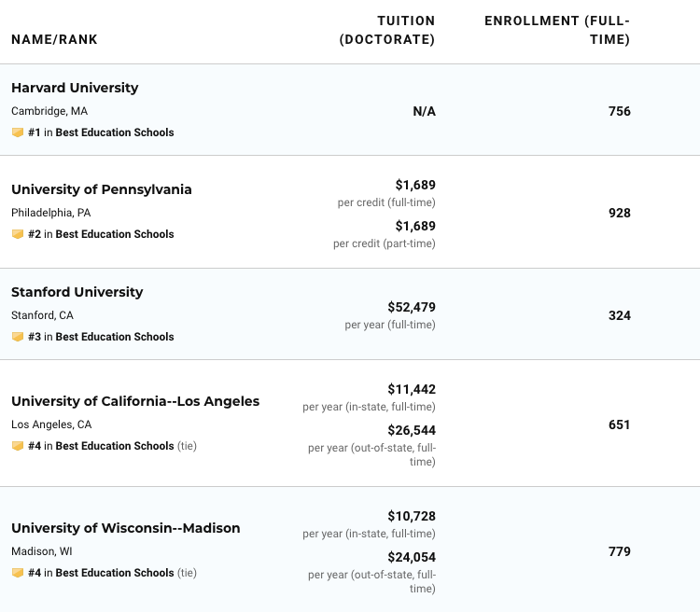Viewport: 700px width, 612px height.
Task: Click UCLA's enrollment figure 651
Action: [620, 424]
